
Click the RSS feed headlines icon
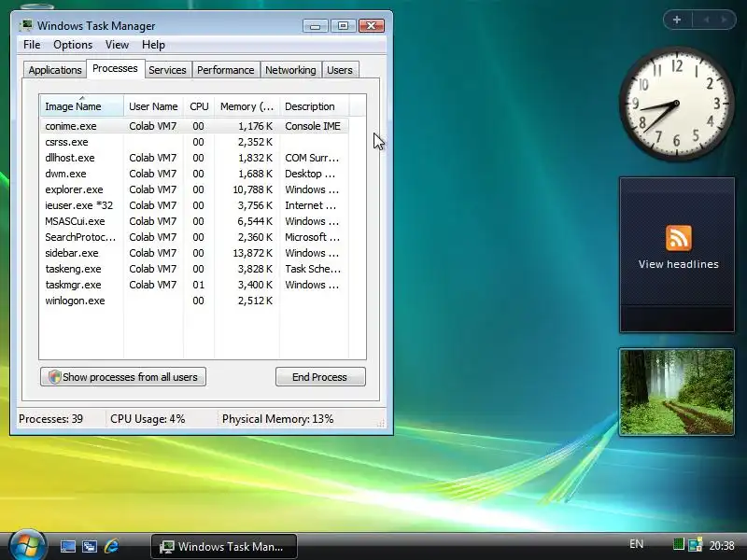(679, 238)
